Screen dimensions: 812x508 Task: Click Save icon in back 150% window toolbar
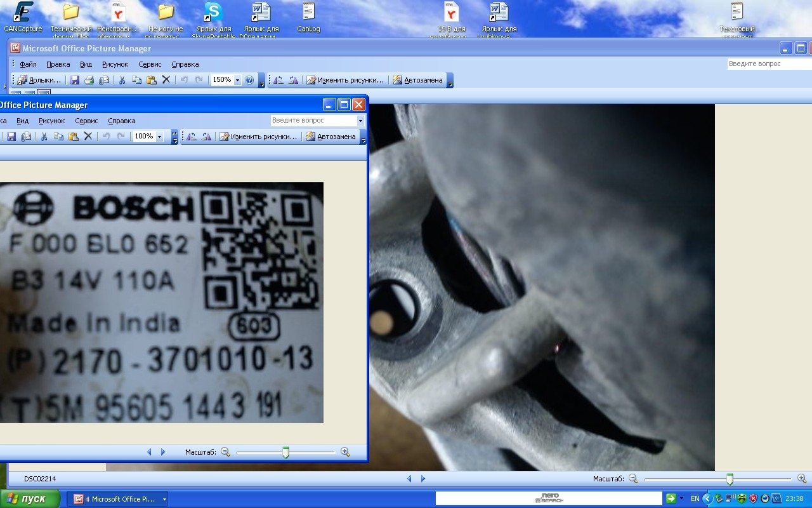[x=75, y=81]
